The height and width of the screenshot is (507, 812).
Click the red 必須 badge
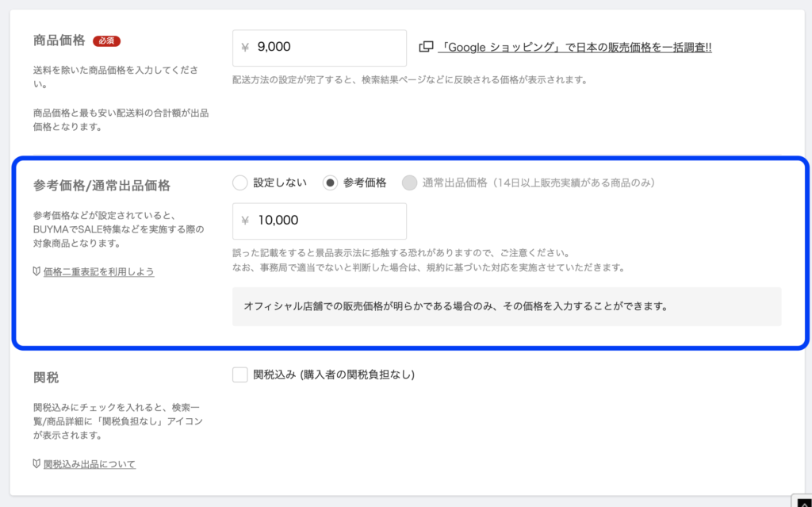(x=106, y=40)
